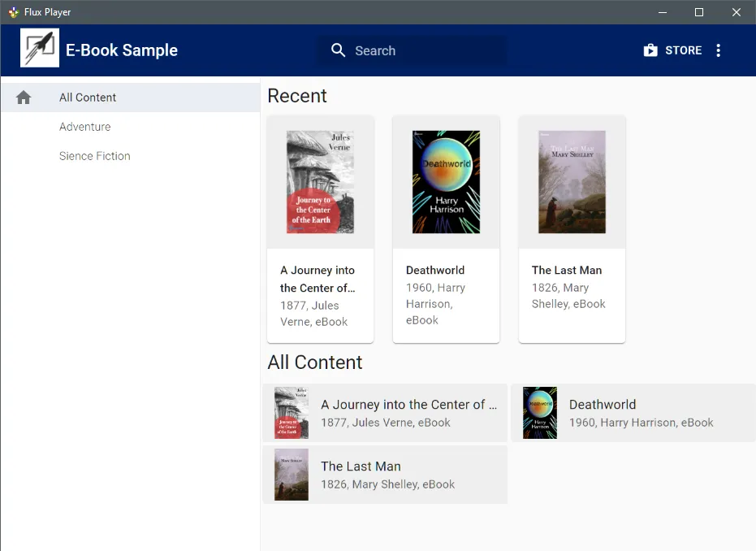This screenshot has height=551, width=756.
Task: Open the Deathworld cover in Recent
Action: 446,182
